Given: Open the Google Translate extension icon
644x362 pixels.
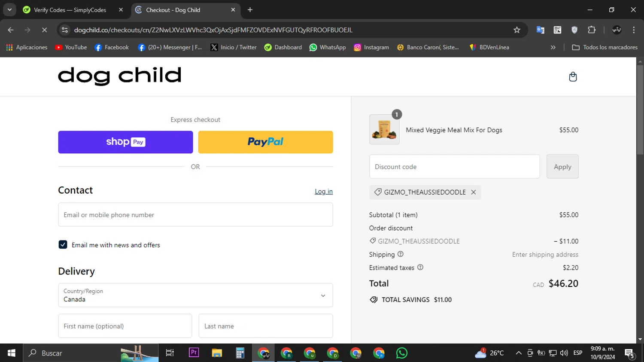Looking at the screenshot, I should point(540,30).
